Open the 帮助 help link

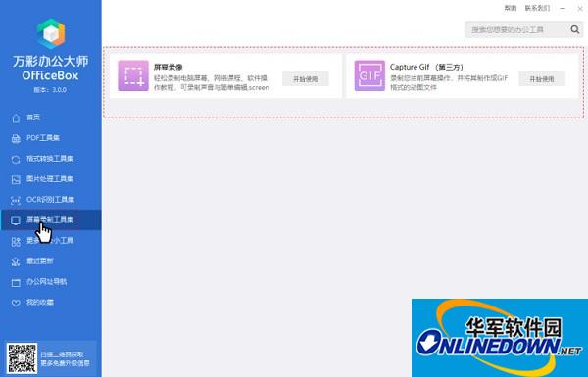pos(511,8)
